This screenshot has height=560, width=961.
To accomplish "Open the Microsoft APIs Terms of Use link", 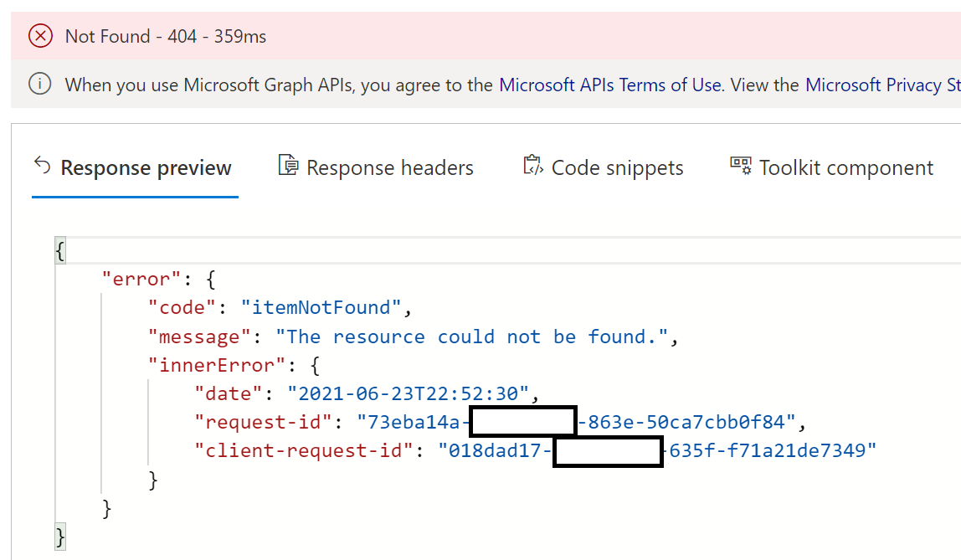I will (x=610, y=85).
